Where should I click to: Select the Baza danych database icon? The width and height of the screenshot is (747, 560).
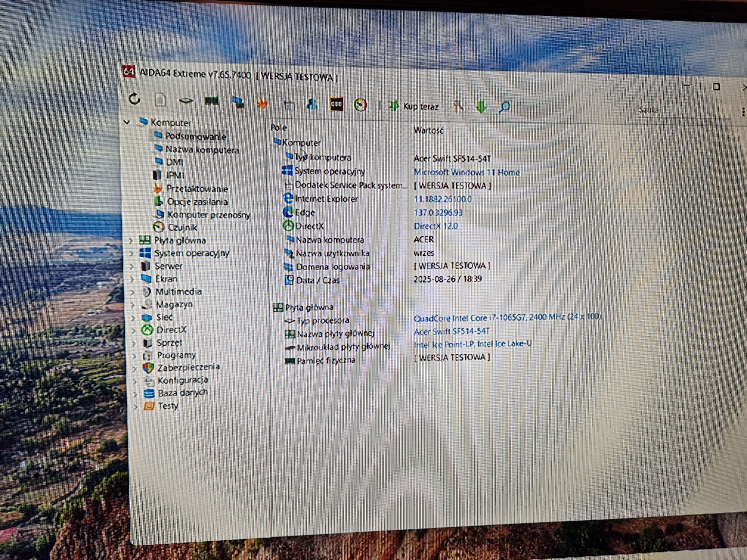pyautogui.click(x=149, y=393)
